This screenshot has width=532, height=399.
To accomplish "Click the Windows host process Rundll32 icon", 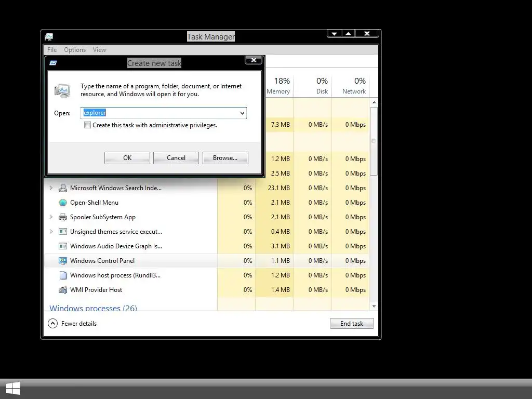I will coord(63,275).
